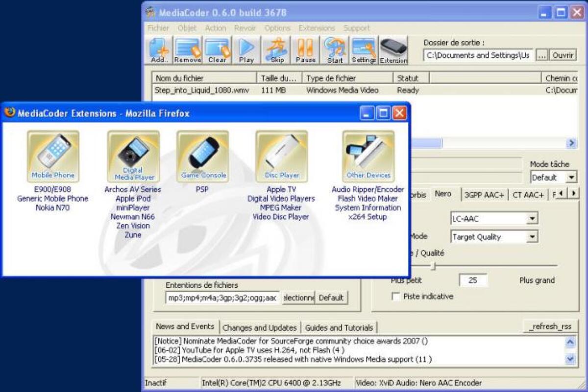Viewport: 588px width, 392px height.
Task: Click the Pause toolbar icon
Action: click(305, 49)
